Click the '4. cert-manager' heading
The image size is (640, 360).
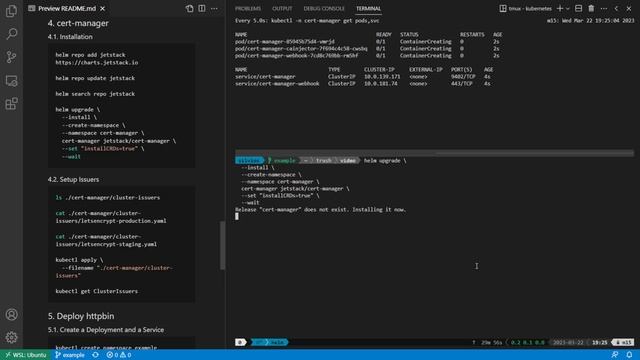pos(78,23)
